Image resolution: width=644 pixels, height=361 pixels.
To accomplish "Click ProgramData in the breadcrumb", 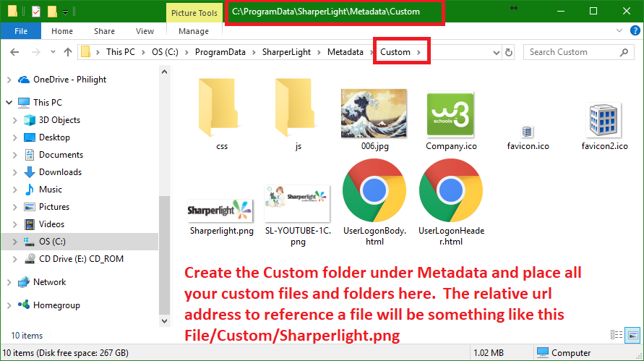I will point(220,52).
